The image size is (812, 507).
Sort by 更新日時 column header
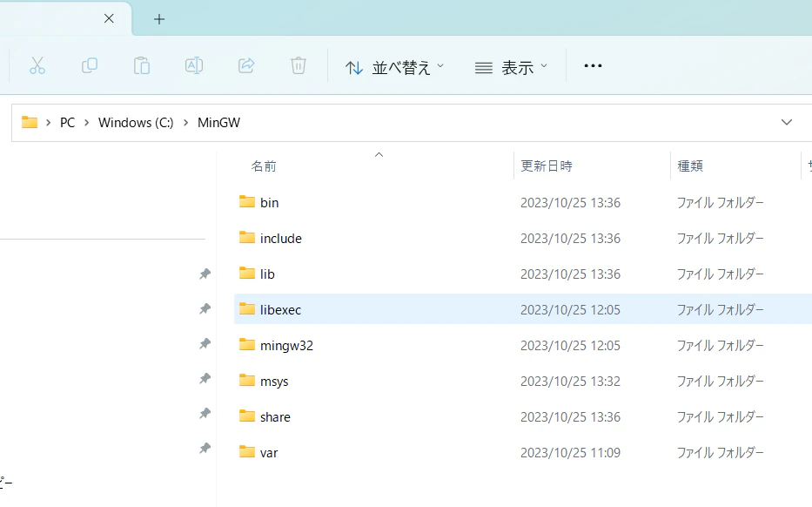[547, 166]
